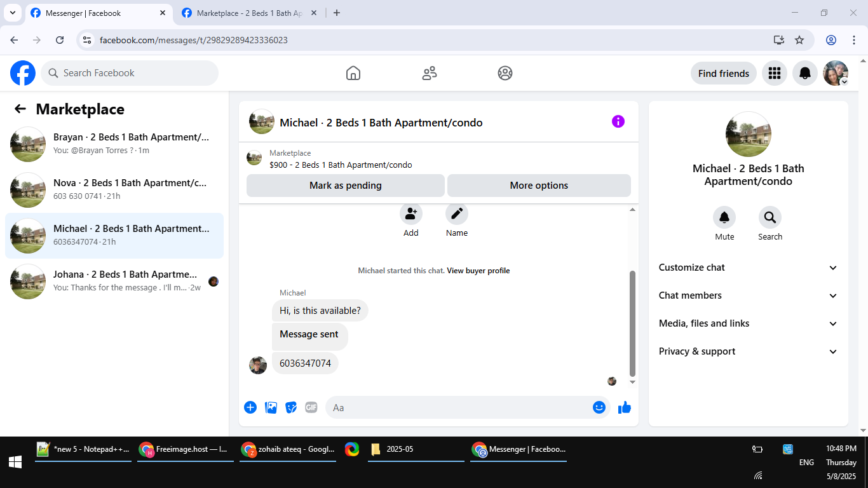The width and height of the screenshot is (868, 488).
Task: Open the Home feed icon
Action: tap(353, 73)
